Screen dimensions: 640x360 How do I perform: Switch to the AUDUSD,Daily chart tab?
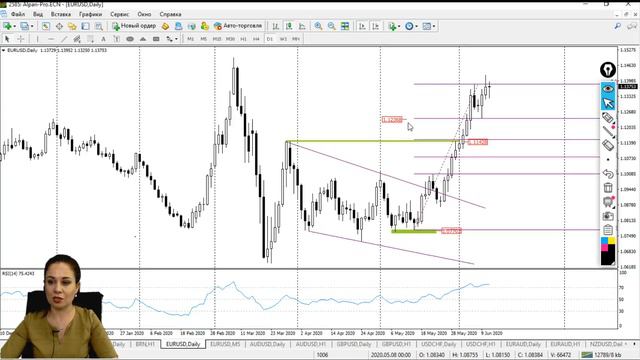[x=267, y=344]
